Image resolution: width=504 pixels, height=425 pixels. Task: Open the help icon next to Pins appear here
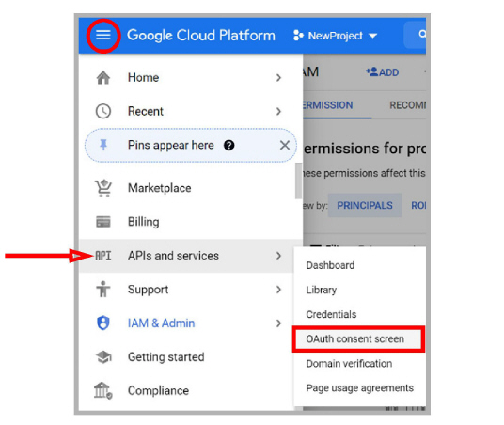(x=228, y=146)
